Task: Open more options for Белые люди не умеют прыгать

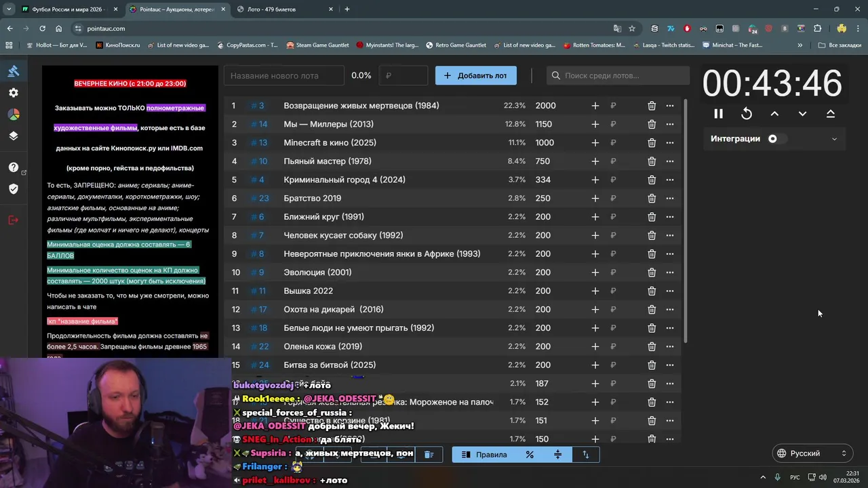Action: tap(670, 328)
